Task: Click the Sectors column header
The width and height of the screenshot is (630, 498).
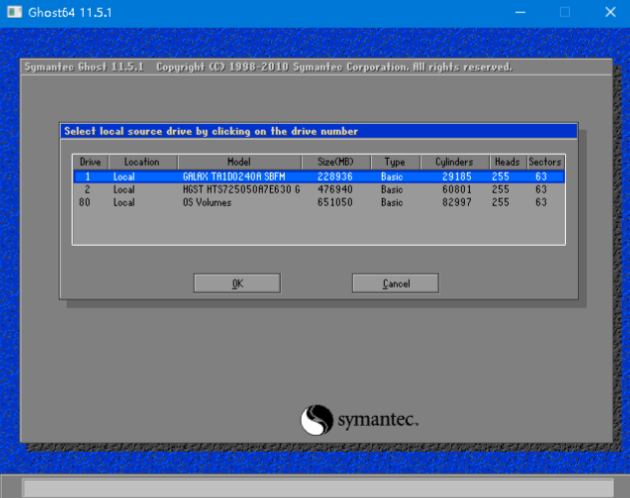Action: pos(545,162)
